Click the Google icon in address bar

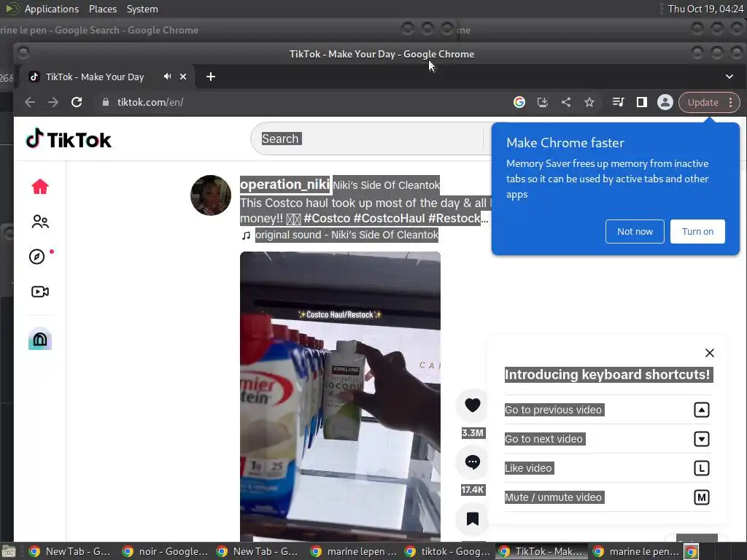point(519,102)
